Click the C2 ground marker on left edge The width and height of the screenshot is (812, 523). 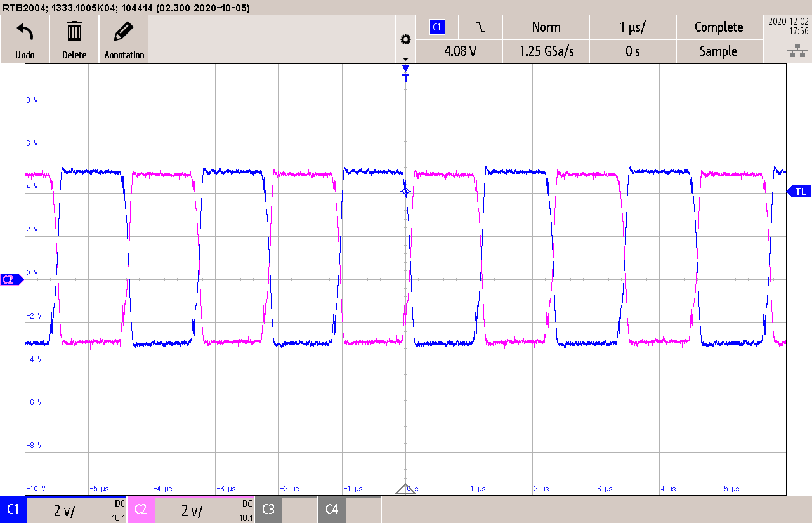pos(10,279)
